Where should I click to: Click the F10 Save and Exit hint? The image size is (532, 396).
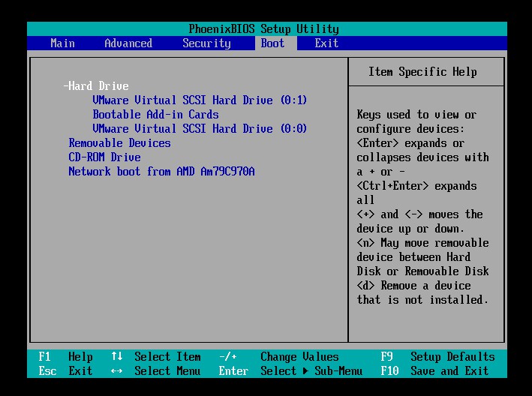point(434,371)
